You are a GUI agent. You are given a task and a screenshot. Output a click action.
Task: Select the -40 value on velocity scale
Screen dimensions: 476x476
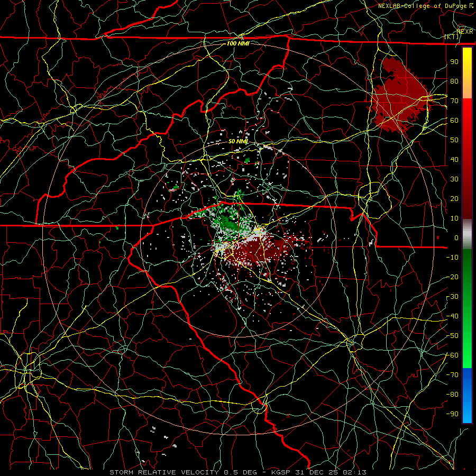tap(452, 316)
